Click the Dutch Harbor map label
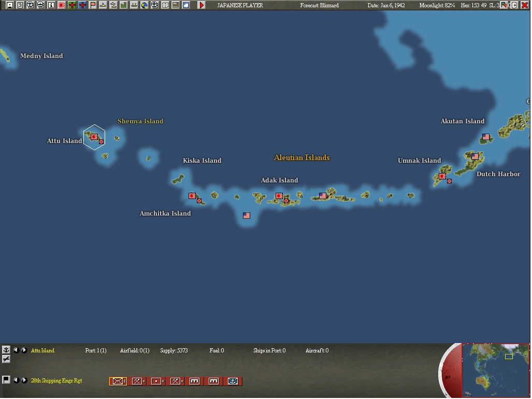The width and height of the screenshot is (532, 399). [x=498, y=174]
